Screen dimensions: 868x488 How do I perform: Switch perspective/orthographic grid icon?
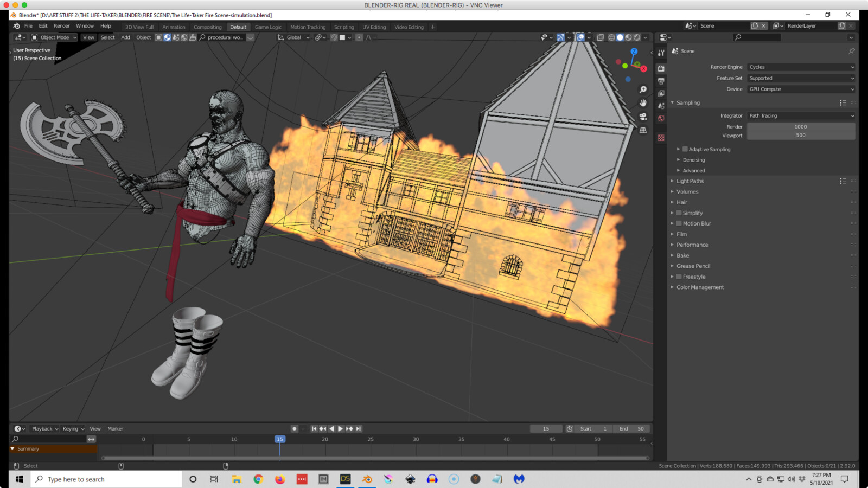(x=643, y=130)
